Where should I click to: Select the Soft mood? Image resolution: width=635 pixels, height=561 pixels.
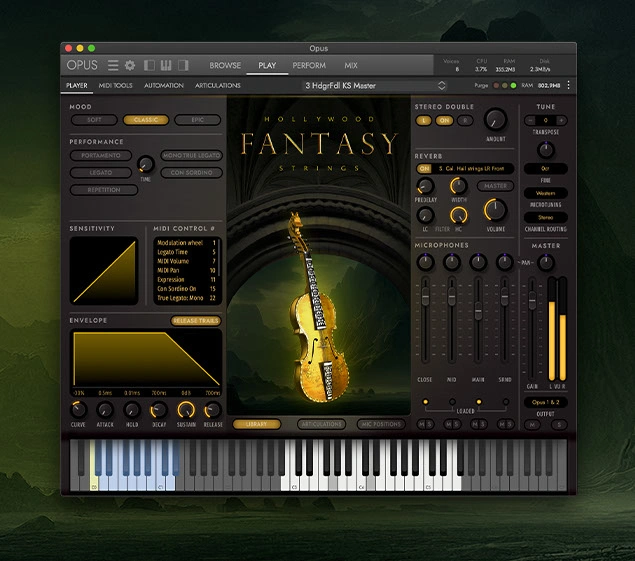pos(94,120)
